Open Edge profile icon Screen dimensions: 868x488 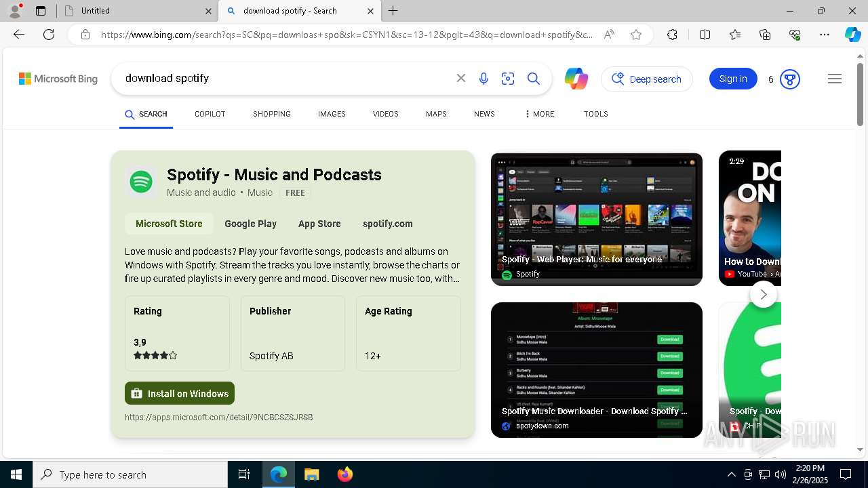[x=15, y=11]
